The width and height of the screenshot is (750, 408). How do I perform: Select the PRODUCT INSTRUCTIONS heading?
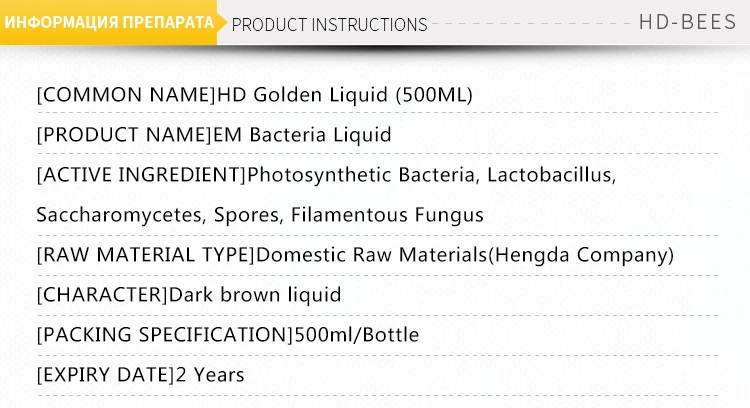click(329, 24)
